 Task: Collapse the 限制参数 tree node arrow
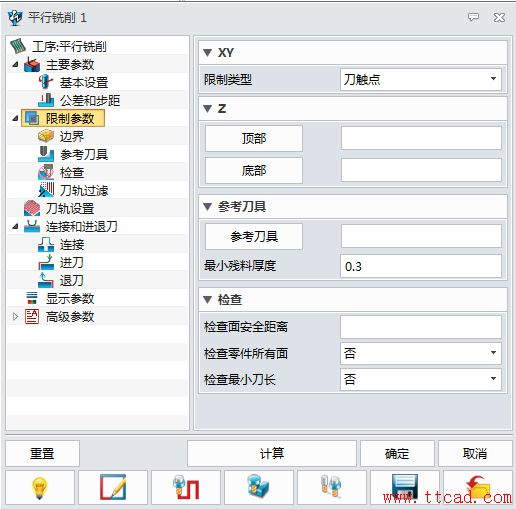pyautogui.click(x=15, y=118)
